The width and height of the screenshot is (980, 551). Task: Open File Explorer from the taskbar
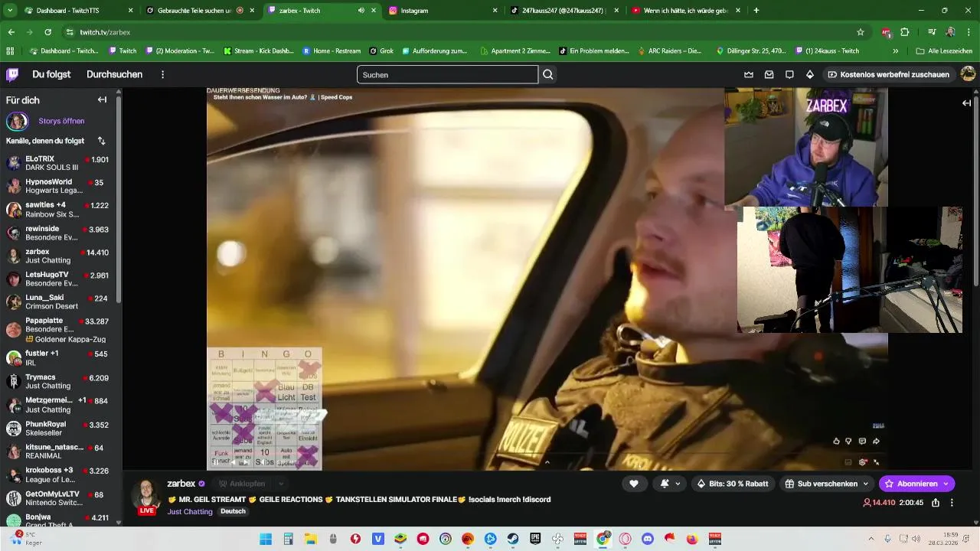tap(311, 539)
